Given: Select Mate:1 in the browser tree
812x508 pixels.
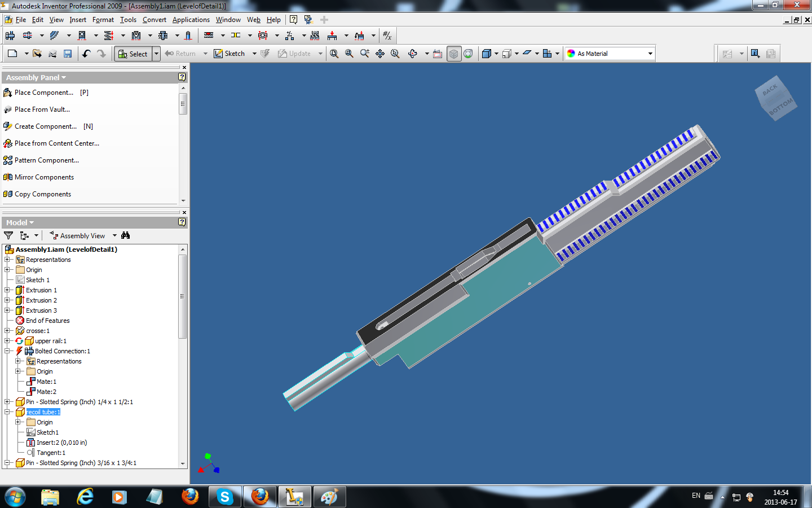Looking at the screenshot, I should (x=46, y=382).
